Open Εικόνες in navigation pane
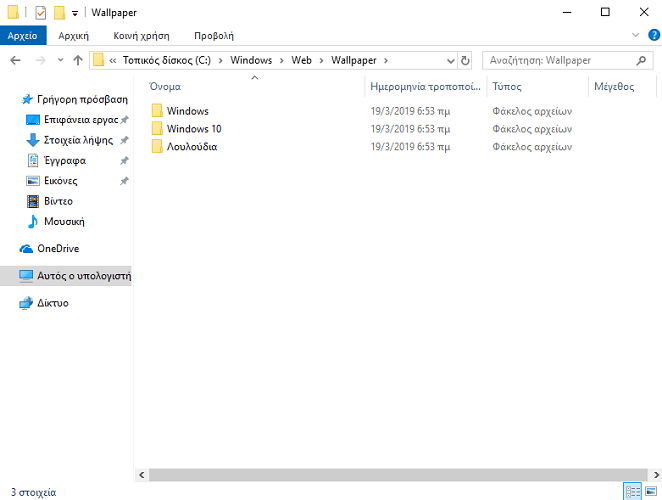 point(60,181)
